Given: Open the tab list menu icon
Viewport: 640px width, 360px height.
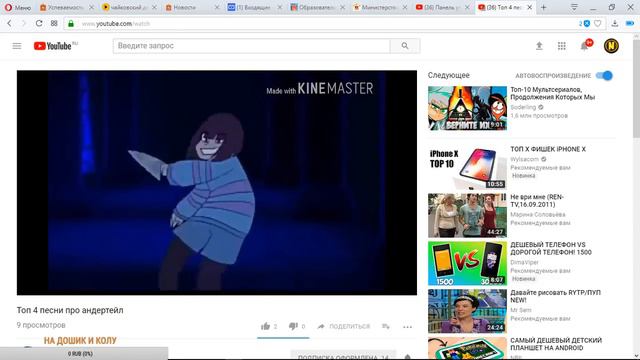Looking at the screenshot, I should pyautogui.click(x=574, y=7).
